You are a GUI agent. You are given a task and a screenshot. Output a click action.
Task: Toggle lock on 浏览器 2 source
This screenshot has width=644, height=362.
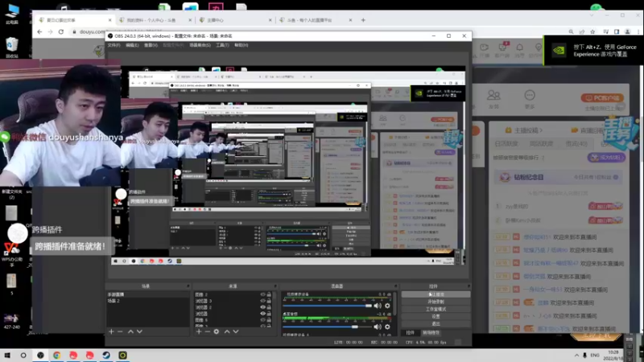click(x=269, y=307)
